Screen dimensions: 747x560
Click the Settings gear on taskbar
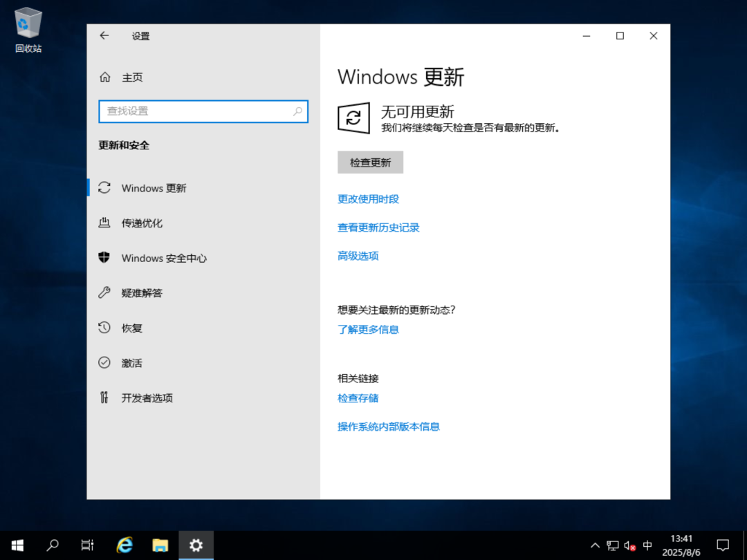pos(196,545)
